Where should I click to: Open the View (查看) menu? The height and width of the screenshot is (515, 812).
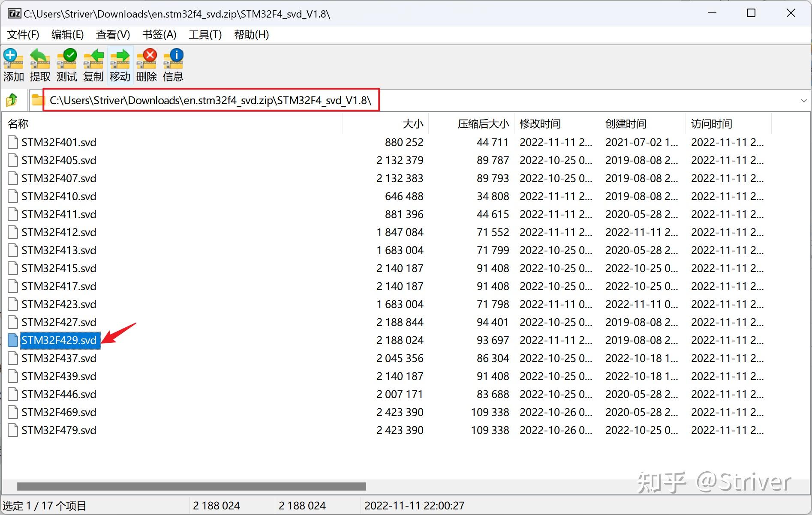(113, 35)
